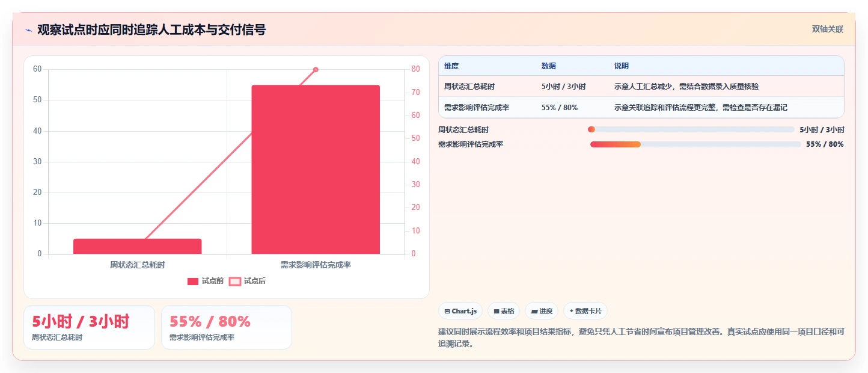868x373 pixels.
Task: Click the 需求影响评估完成率 label beside progress bar
Action: point(471,144)
